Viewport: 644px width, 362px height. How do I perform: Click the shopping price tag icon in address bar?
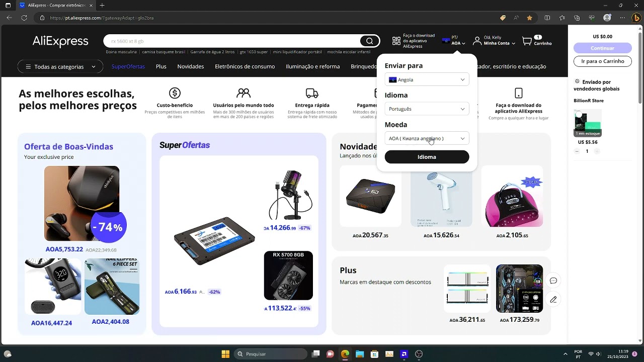(503, 18)
